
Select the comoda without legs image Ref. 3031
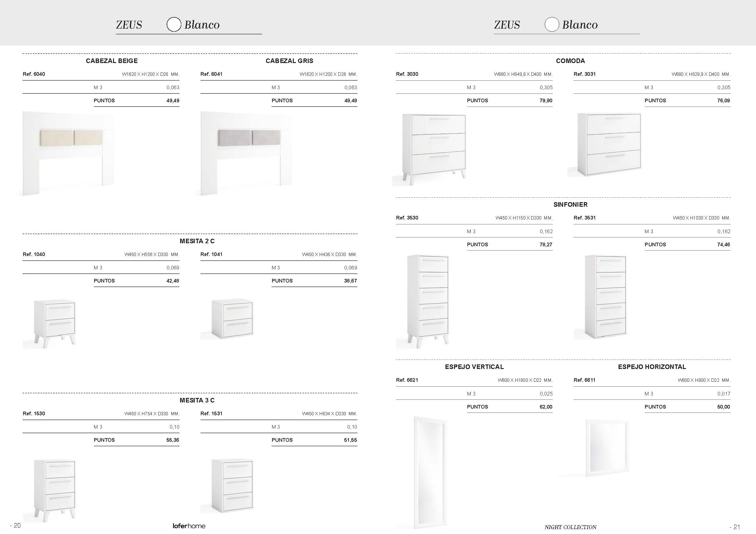tap(609, 145)
